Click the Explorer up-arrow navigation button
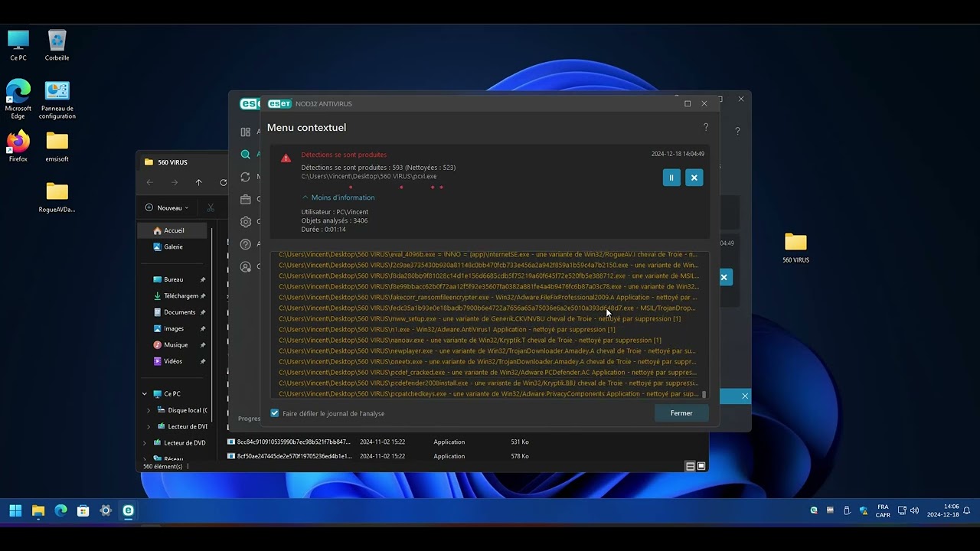This screenshot has height=551, width=980. coord(198,182)
